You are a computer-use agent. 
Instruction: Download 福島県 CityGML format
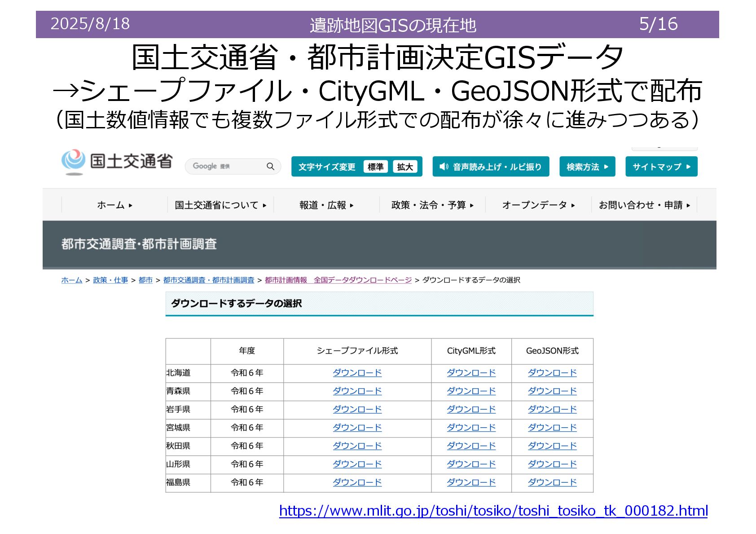point(471,482)
